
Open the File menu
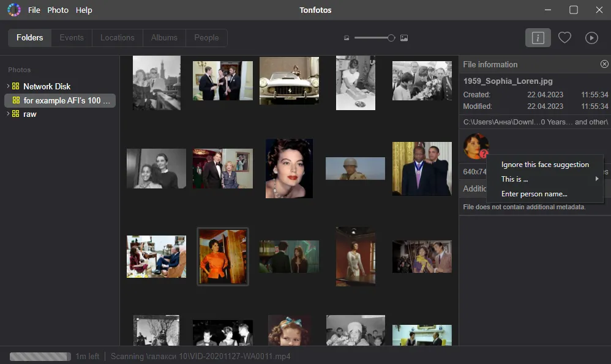click(34, 10)
